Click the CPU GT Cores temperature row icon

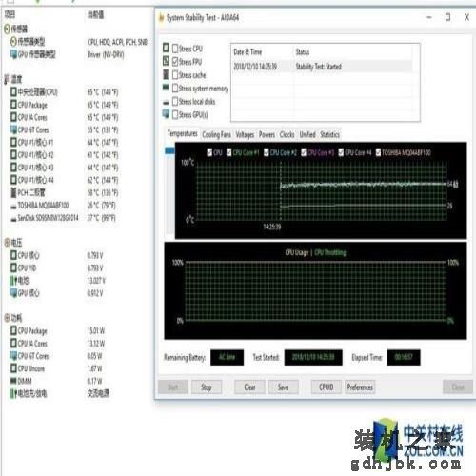pos(13,129)
